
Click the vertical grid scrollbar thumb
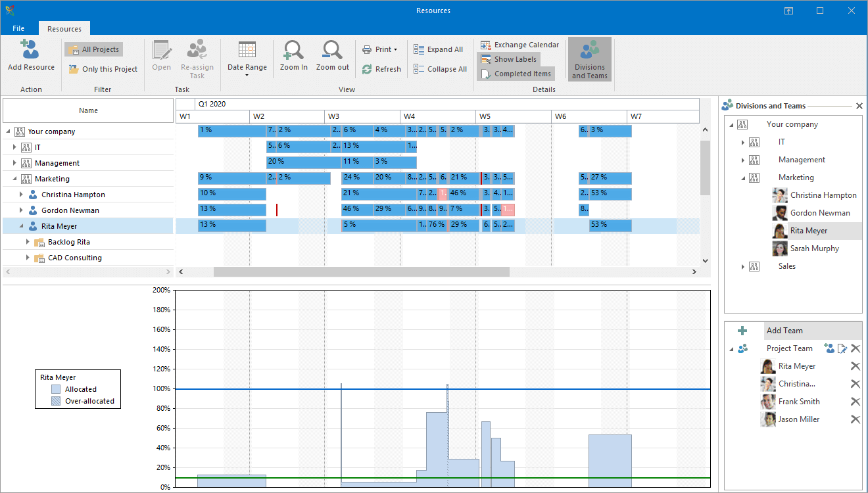click(706, 168)
